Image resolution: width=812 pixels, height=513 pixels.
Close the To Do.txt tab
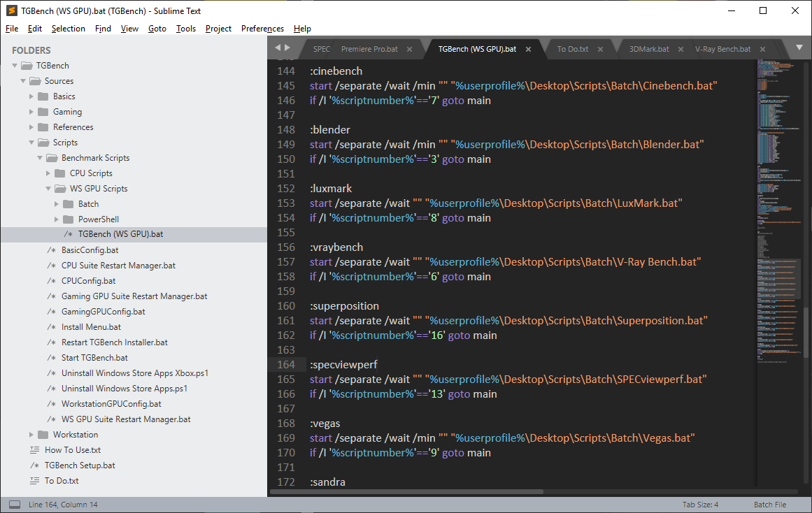coord(600,49)
